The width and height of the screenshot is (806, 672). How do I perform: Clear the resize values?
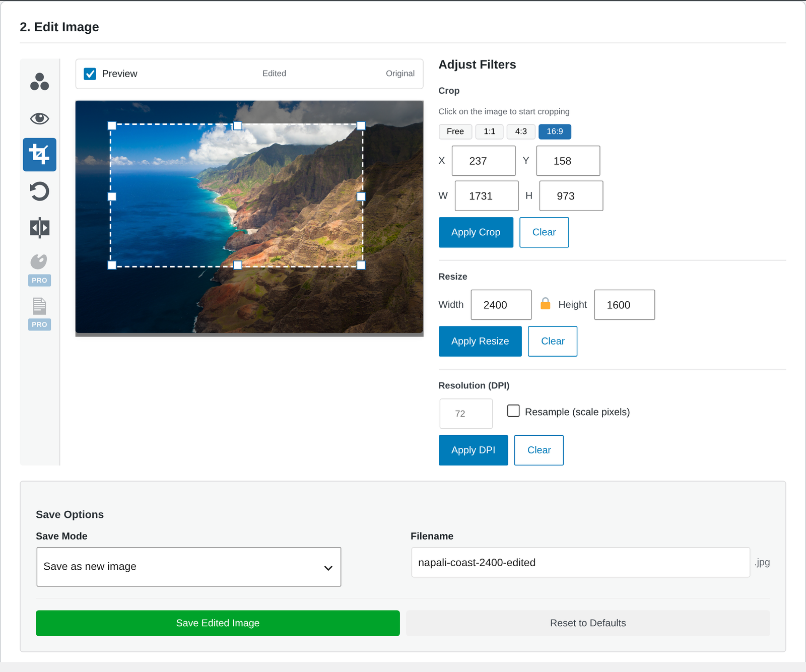(x=553, y=341)
